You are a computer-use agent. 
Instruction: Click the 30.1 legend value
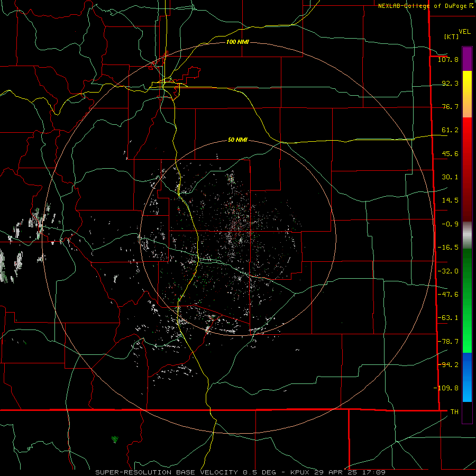pyautogui.click(x=450, y=177)
